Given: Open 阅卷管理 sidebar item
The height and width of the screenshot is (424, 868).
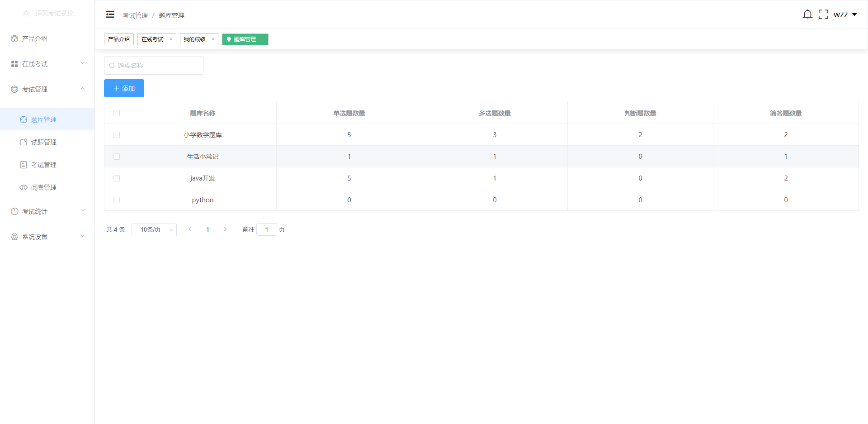Looking at the screenshot, I should click(x=47, y=187).
